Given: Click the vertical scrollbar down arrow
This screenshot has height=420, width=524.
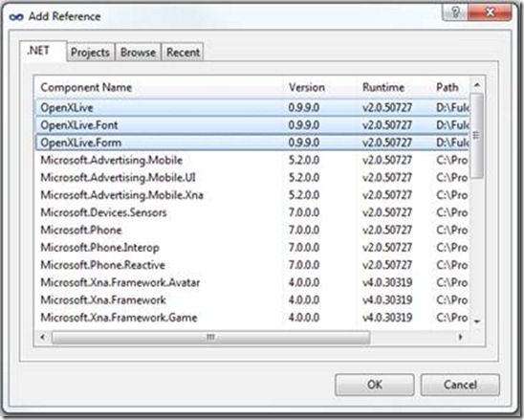Looking at the screenshot, I should (477, 321).
